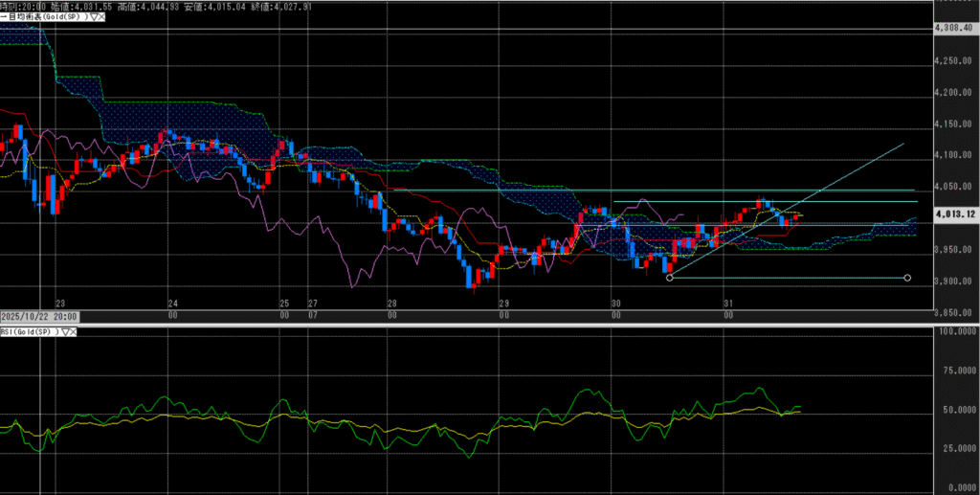The height and width of the screenshot is (495, 980).
Task: Close the RSI (Gold SP) indicator panel
Action: [75, 331]
